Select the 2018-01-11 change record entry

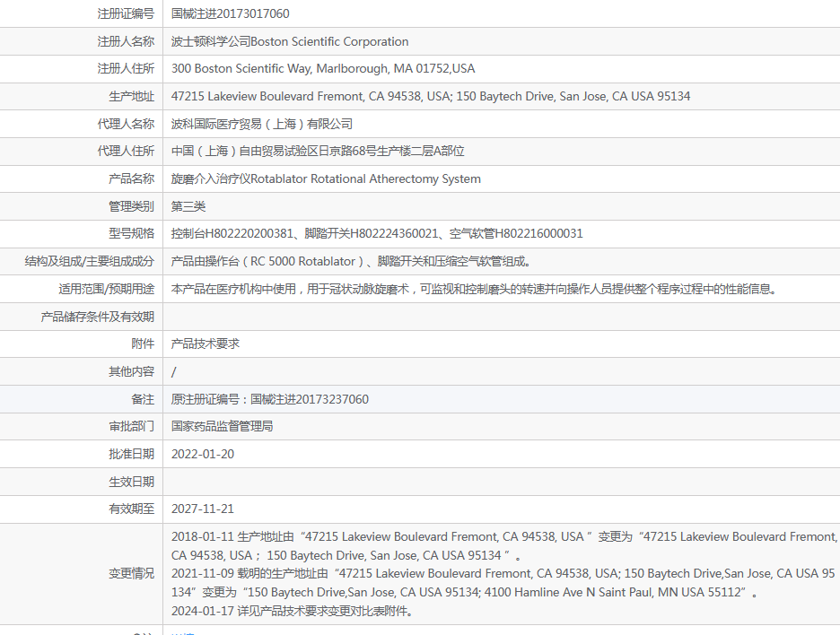[503, 546]
